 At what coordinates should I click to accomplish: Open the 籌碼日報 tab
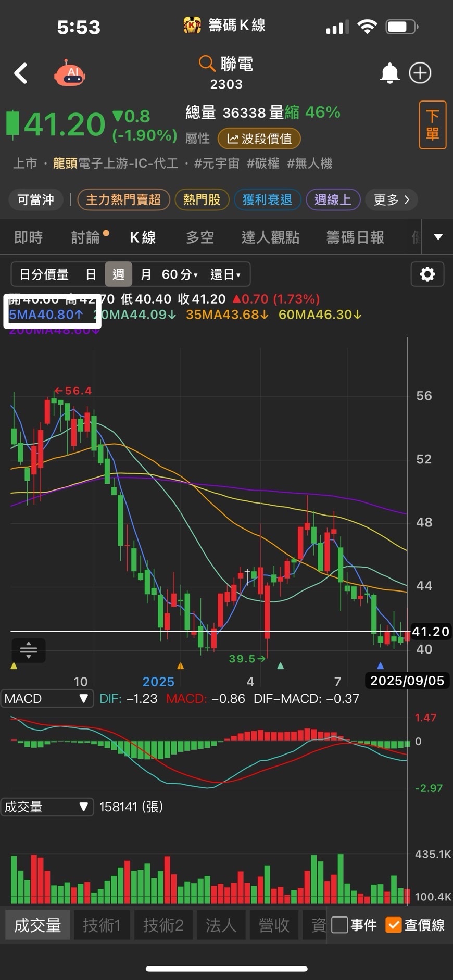355,237
